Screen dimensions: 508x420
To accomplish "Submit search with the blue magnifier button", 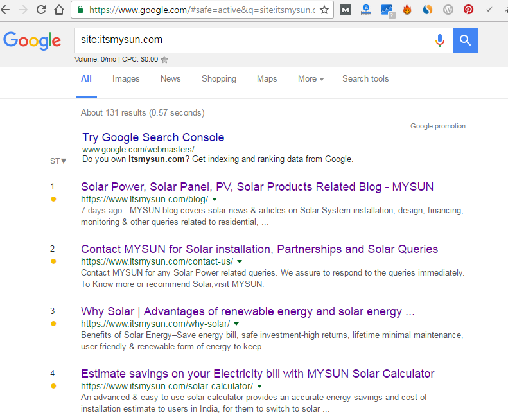I will 465,40.
